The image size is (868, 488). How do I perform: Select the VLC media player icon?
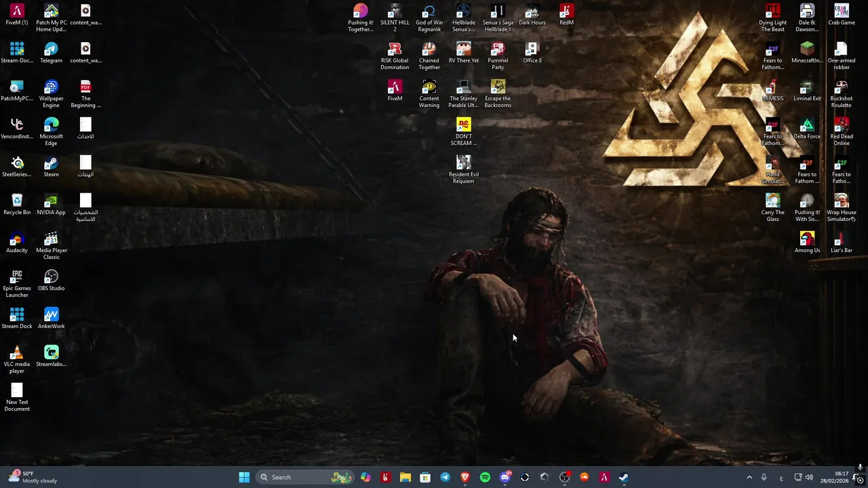coord(17,361)
